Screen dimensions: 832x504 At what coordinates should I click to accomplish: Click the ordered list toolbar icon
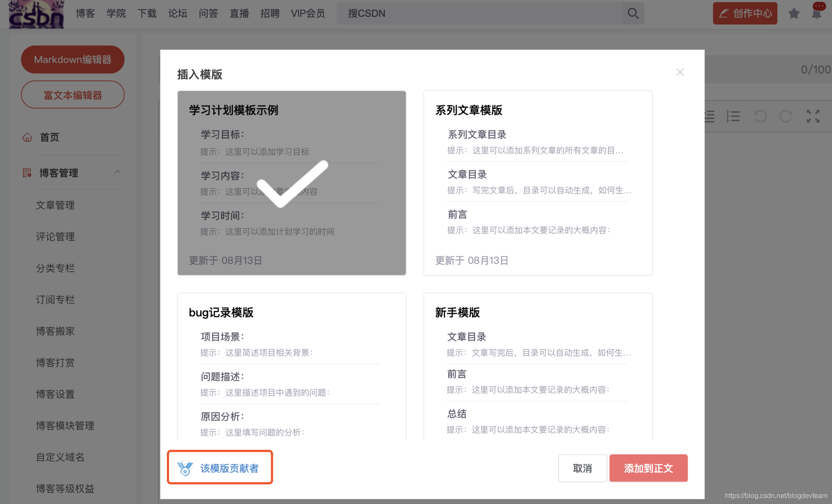click(x=733, y=116)
